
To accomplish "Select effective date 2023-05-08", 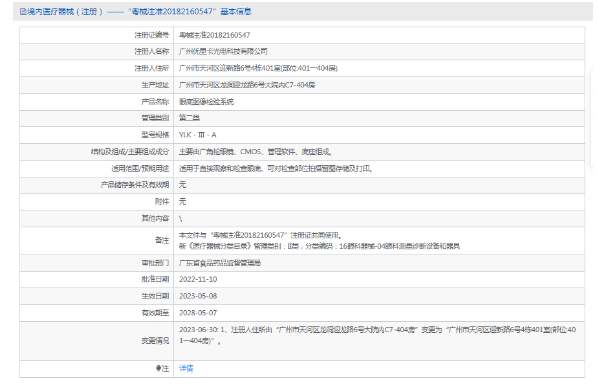I will [x=198, y=296].
